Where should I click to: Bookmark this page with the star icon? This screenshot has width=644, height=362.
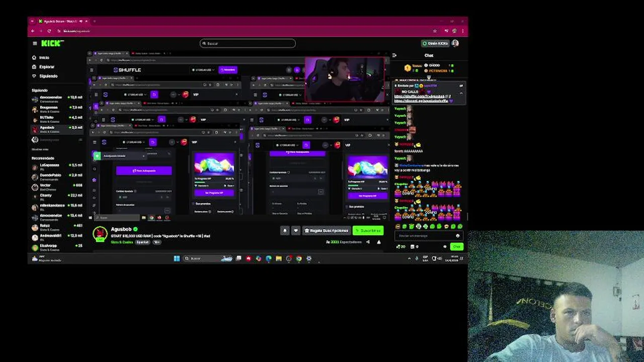click(435, 31)
